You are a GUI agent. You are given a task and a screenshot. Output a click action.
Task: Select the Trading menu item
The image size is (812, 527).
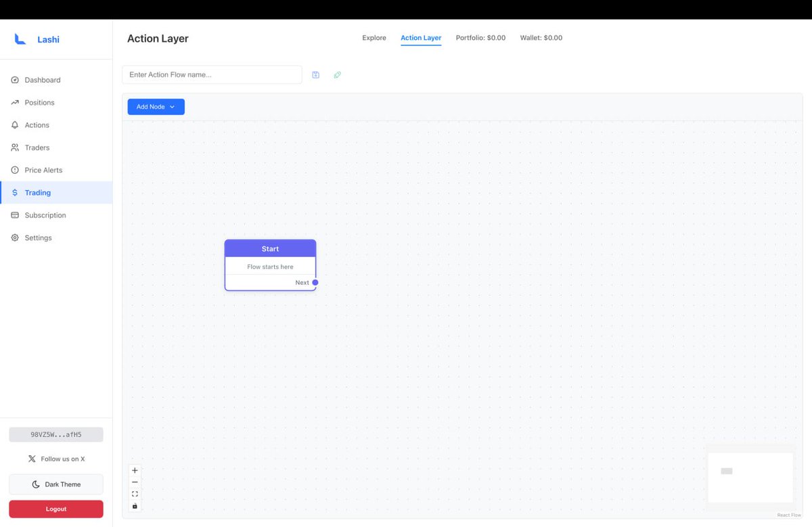(x=56, y=193)
